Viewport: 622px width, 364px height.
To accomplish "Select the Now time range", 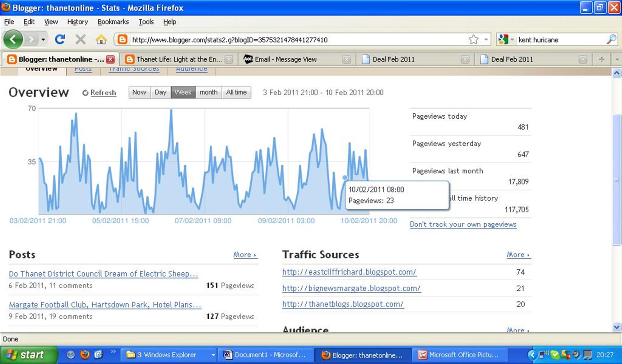I will tap(139, 92).
